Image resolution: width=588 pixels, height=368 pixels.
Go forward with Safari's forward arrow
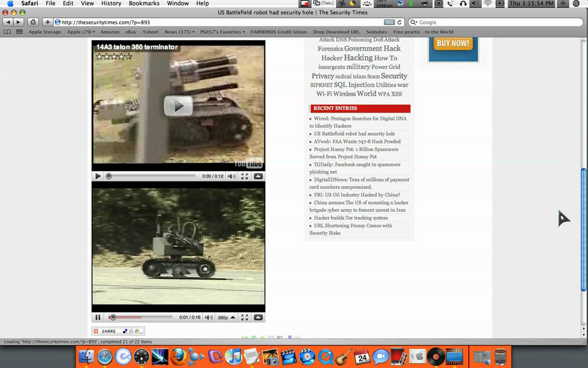click(18, 22)
